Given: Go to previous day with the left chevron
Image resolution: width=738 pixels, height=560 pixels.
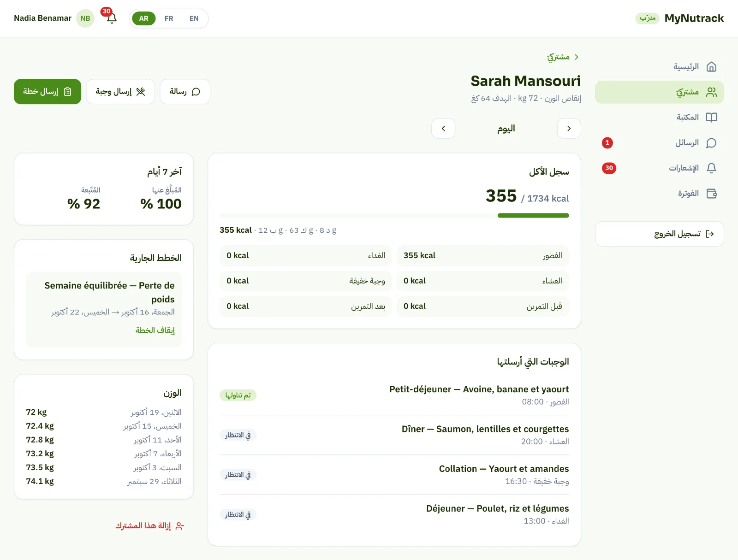Looking at the screenshot, I should tap(443, 129).
